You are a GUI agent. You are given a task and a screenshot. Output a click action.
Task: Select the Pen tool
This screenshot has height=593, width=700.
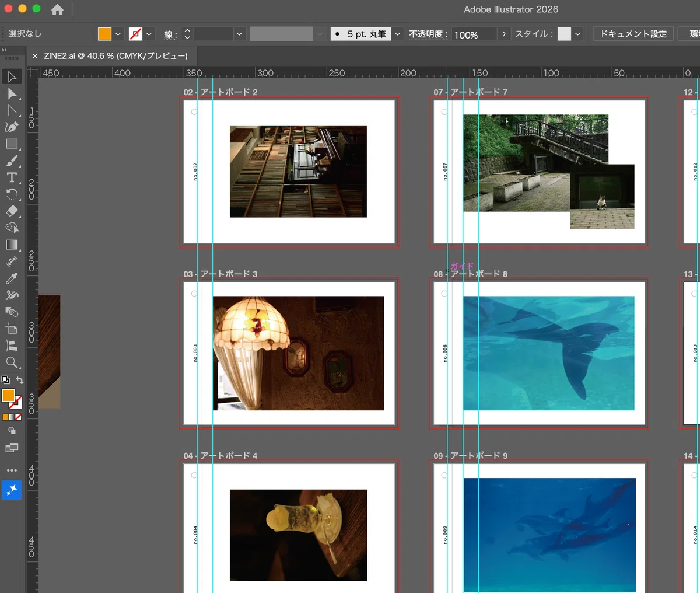pyautogui.click(x=12, y=127)
